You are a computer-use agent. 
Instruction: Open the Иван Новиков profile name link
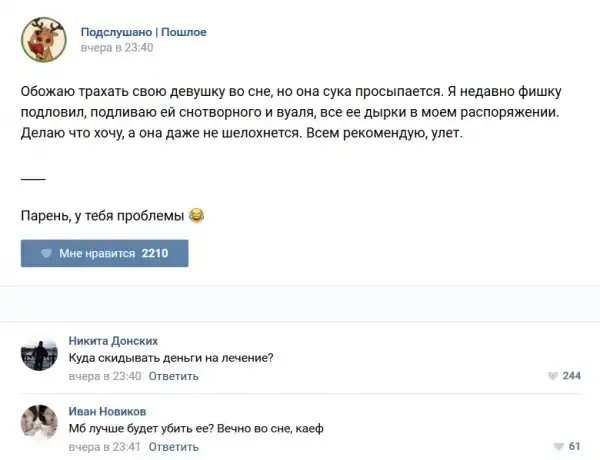click(x=107, y=411)
